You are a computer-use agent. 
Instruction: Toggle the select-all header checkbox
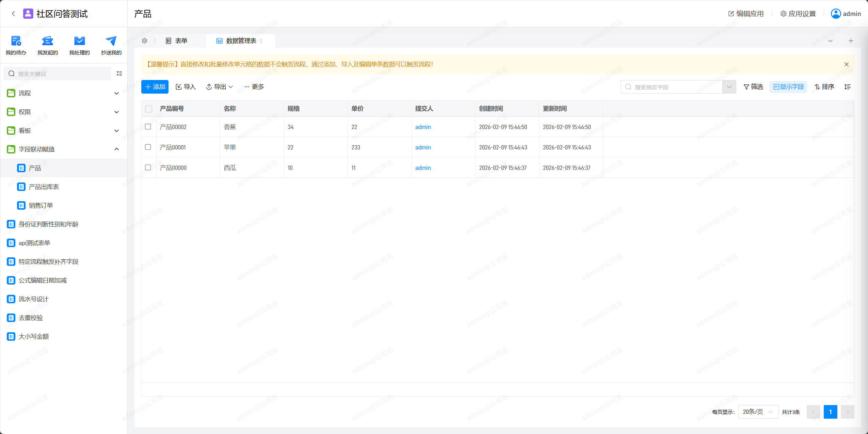[x=149, y=109]
